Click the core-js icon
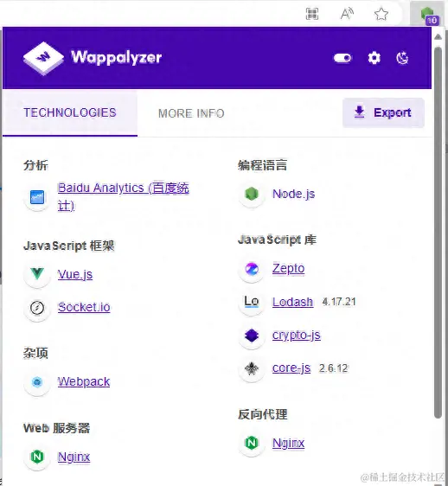The image size is (448, 486). (252, 368)
